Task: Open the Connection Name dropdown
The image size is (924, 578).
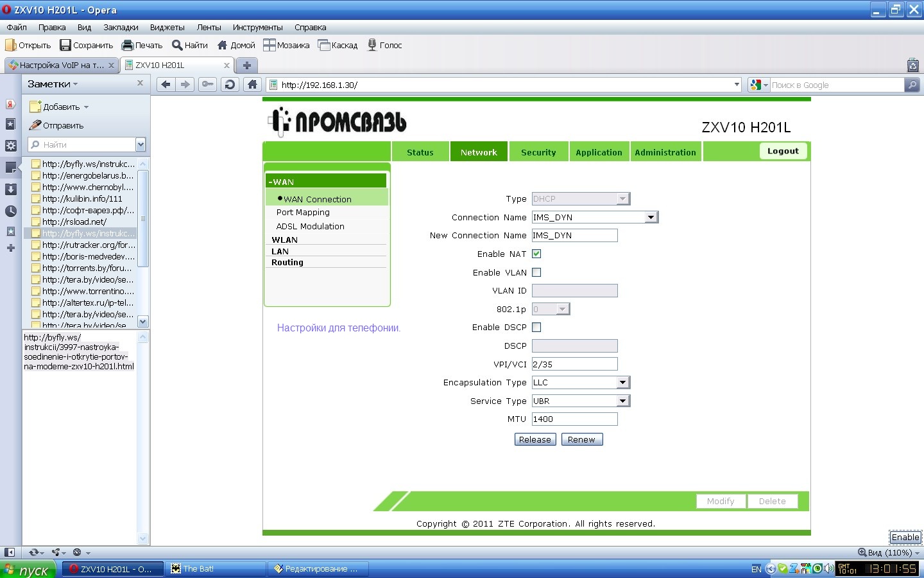Action: click(651, 217)
